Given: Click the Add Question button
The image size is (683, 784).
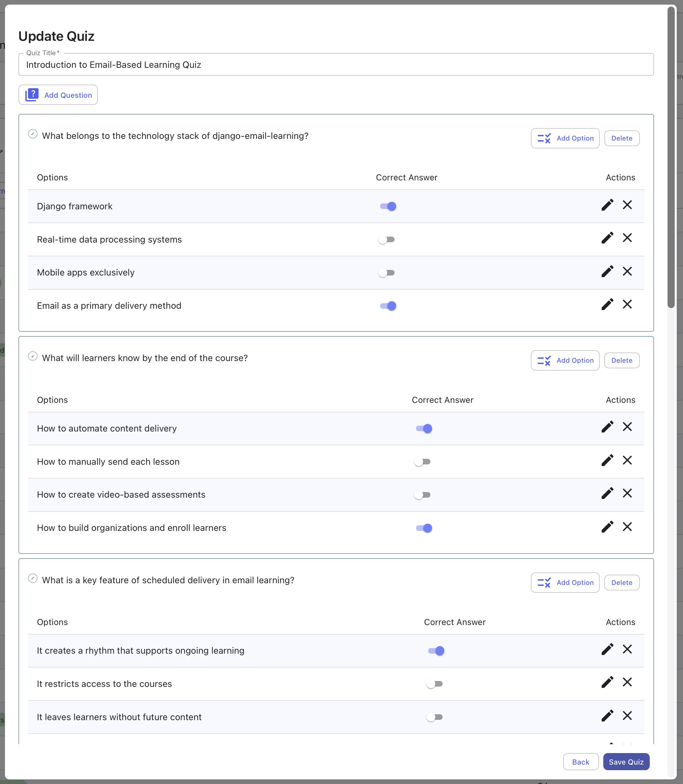Looking at the screenshot, I should tap(58, 95).
